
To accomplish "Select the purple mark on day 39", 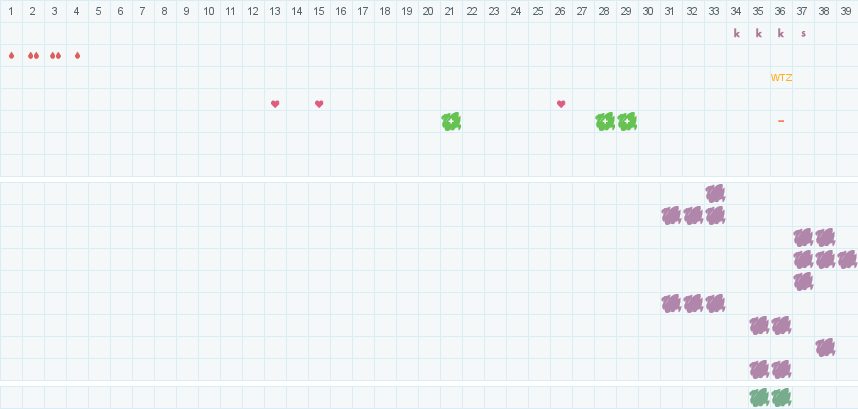I will click(x=847, y=259).
